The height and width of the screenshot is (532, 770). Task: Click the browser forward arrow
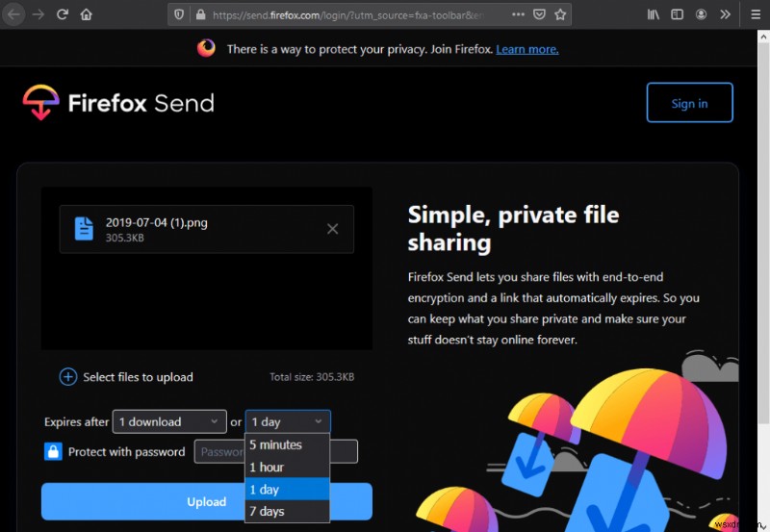[x=38, y=14]
